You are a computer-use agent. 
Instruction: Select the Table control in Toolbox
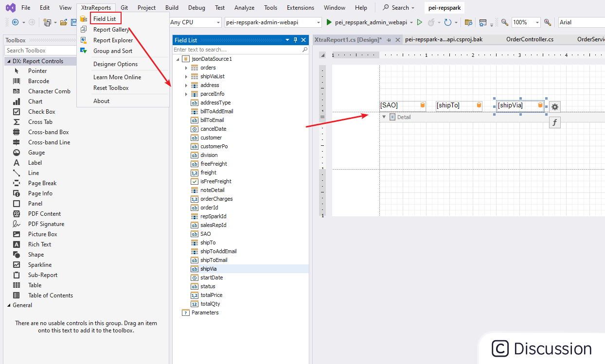click(x=35, y=285)
